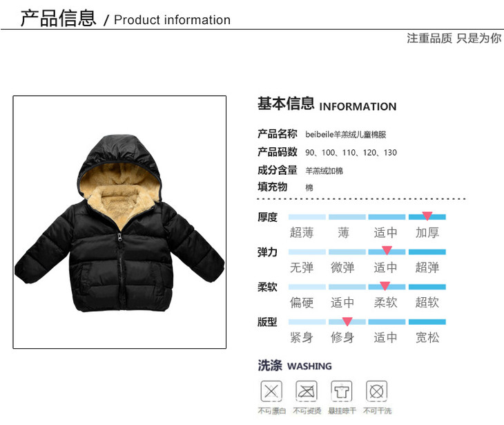
Task: Click the hang-dry shirt washing icon
Action: pos(341,391)
